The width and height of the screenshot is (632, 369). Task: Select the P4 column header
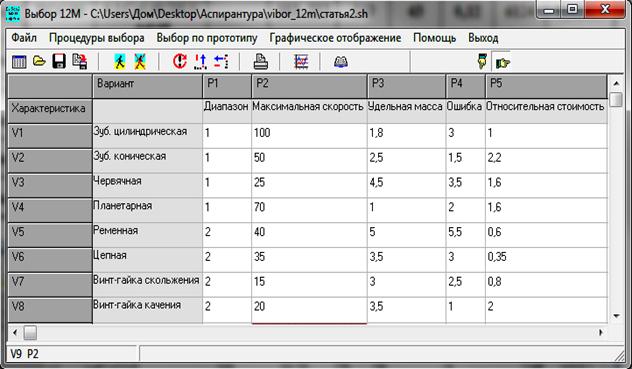coord(466,86)
